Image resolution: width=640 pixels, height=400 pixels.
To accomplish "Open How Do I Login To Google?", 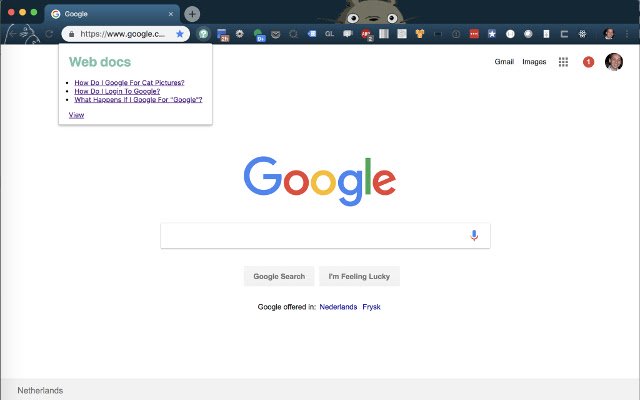I will tap(117, 91).
